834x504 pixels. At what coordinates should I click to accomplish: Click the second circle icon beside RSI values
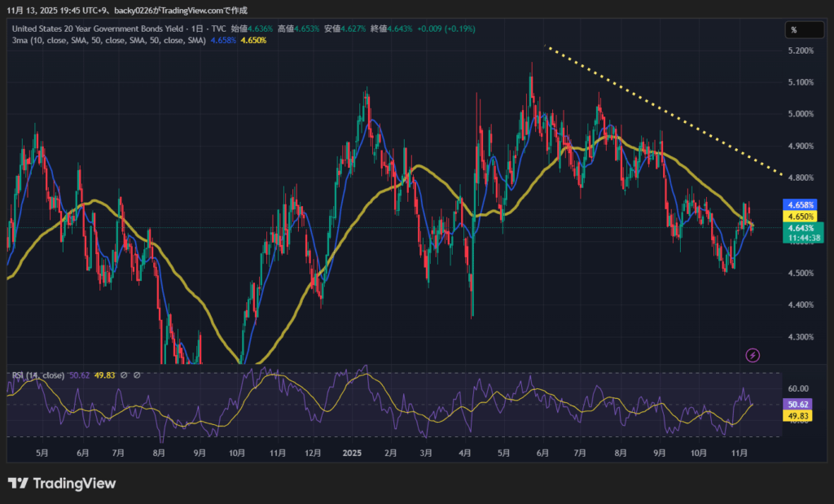click(x=138, y=375)
